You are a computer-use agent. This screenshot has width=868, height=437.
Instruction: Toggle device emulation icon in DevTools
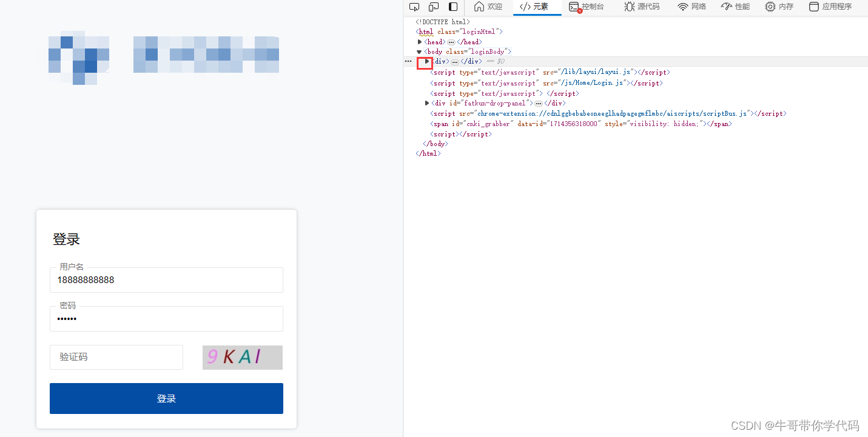[x=434, y=7]
